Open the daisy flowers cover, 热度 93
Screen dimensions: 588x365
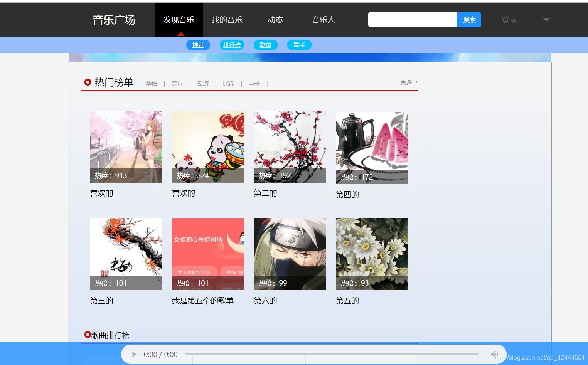click(372, 254)
